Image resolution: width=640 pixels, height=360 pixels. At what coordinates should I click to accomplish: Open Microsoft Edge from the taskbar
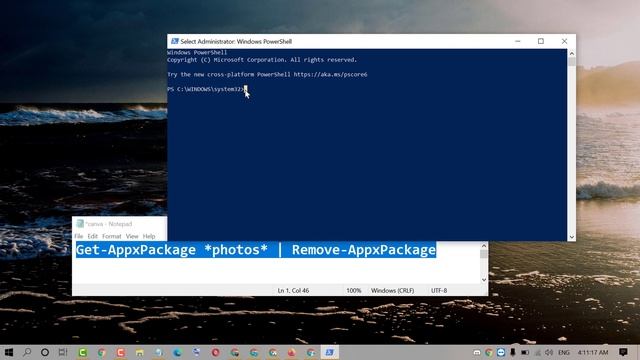177,352
